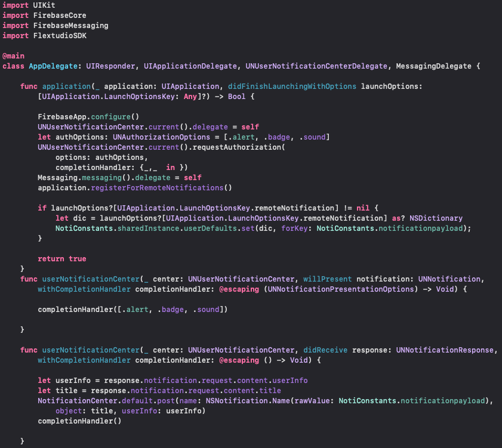Click the 'nil' keyword
Screen dimensions: 502x448
363,208
